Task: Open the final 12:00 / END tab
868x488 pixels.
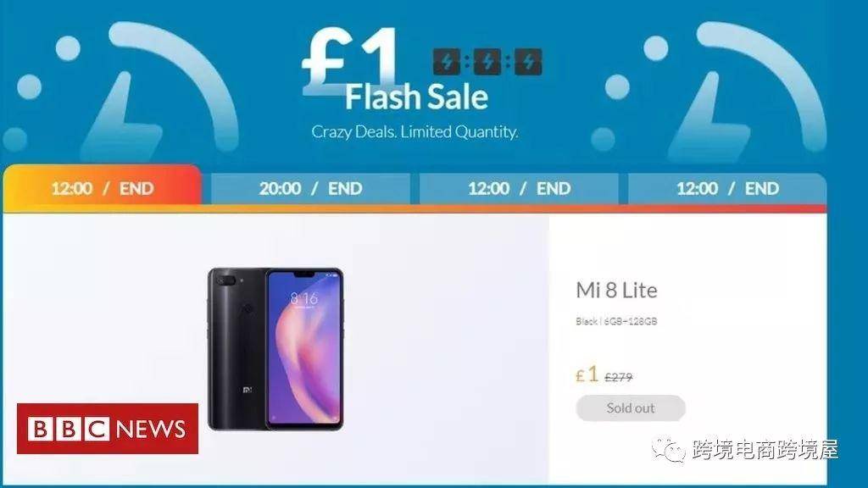Action: point(727,189)
